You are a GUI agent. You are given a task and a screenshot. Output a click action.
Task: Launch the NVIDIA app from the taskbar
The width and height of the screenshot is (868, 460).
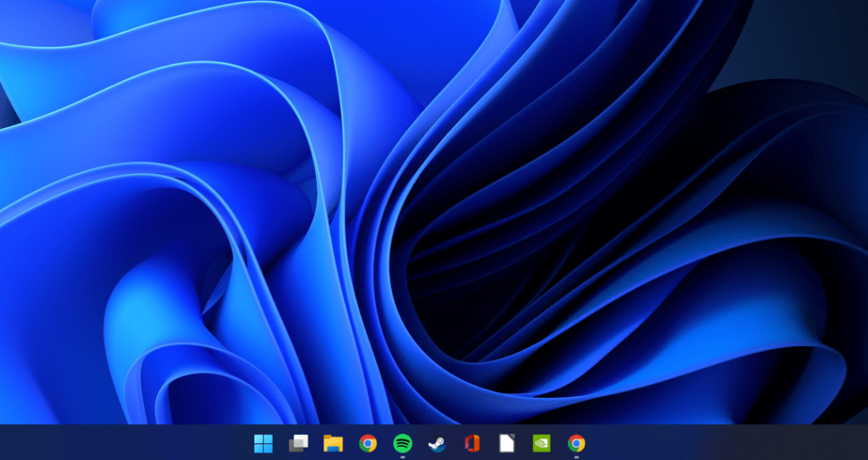(541, 443)
